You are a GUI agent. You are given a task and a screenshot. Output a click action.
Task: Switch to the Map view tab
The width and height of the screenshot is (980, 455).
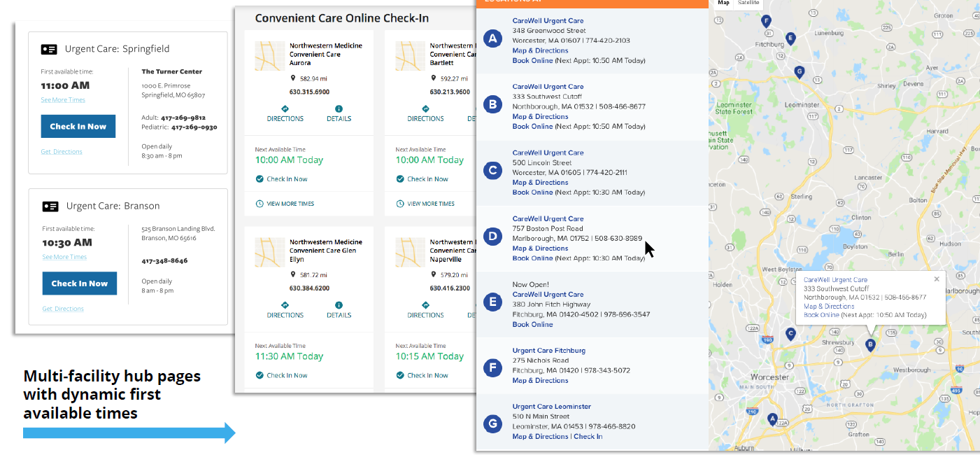[x=723, y=3]
